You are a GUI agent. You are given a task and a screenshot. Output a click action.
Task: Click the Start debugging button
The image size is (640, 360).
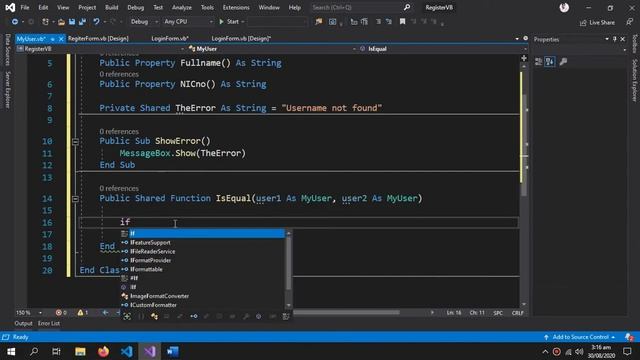[229, 22]
